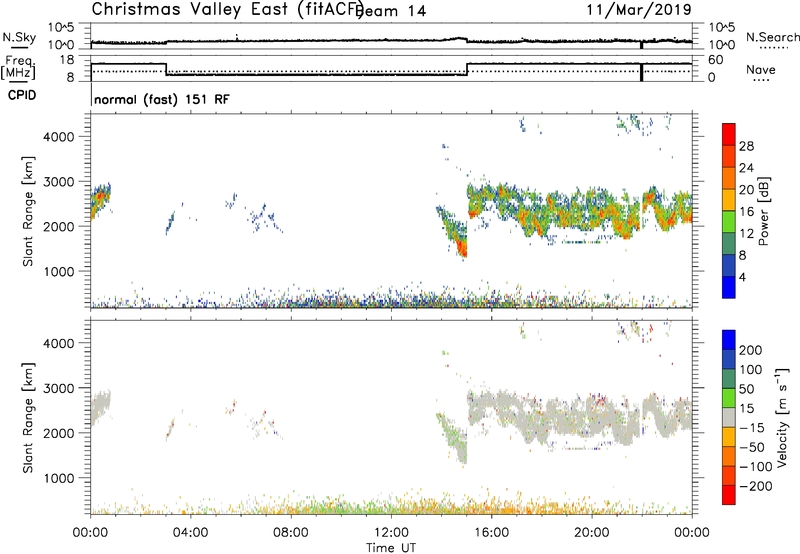Click the 'CPID' label
800x554 pixels.
pyautogui.click(x=22, y=95)
